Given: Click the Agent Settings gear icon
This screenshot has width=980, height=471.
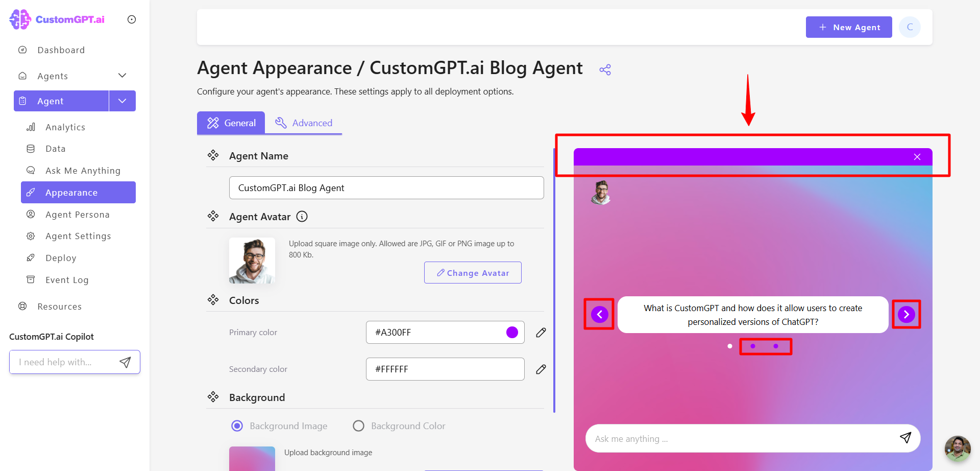Looking at the screenshot, I should 31,236.
